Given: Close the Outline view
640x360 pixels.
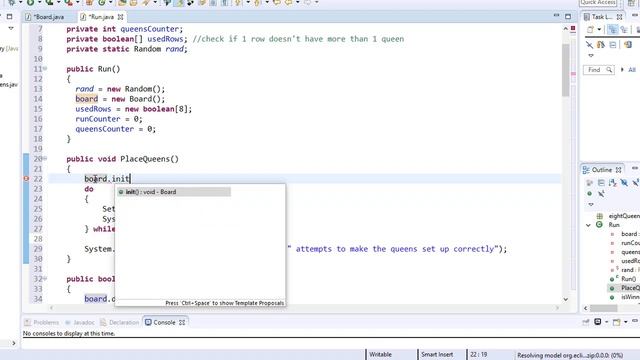Looking at the screenshot, I should [618, 169].
